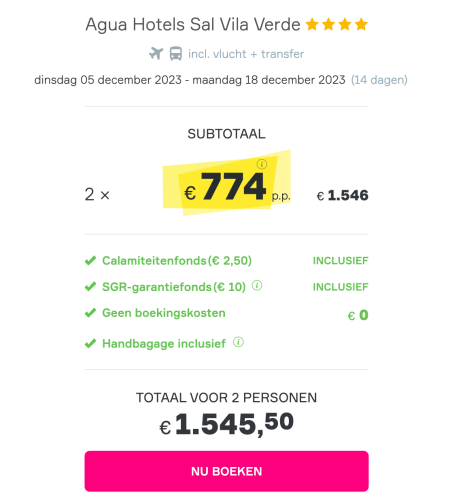Click the Geen boekingskosten label
450x501 pixels.
[164, 313]
